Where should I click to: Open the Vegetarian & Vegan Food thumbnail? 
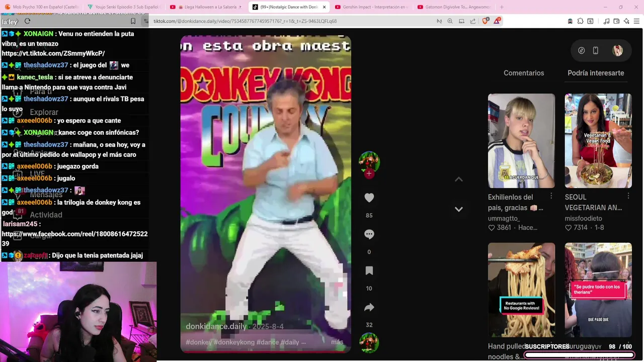(x=598, y=141)
